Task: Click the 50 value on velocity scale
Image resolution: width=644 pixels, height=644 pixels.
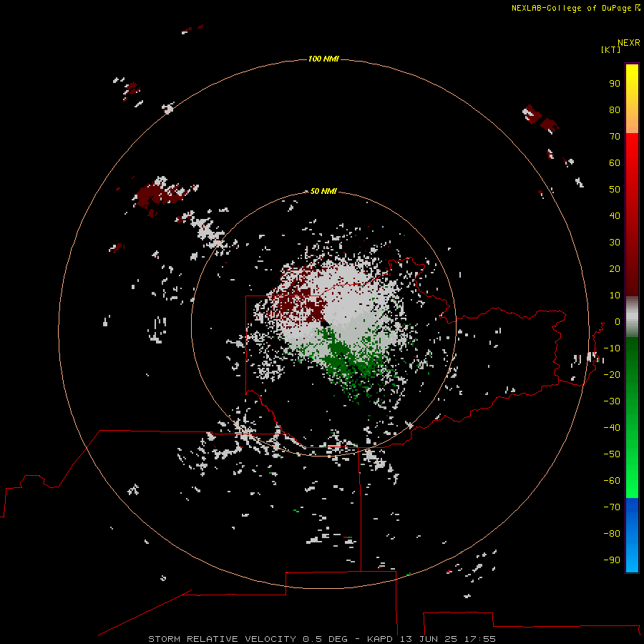Action: tap(615, 190)
